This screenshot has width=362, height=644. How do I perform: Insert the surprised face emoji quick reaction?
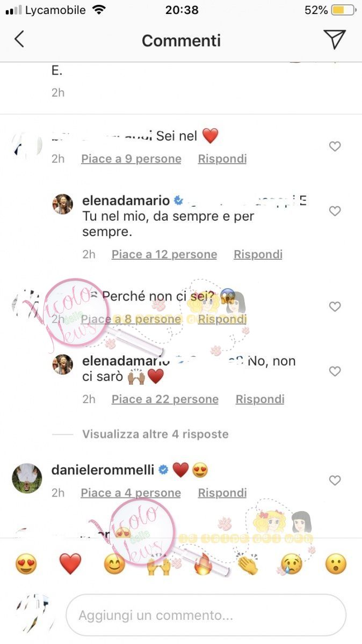[x=336, y=564]
